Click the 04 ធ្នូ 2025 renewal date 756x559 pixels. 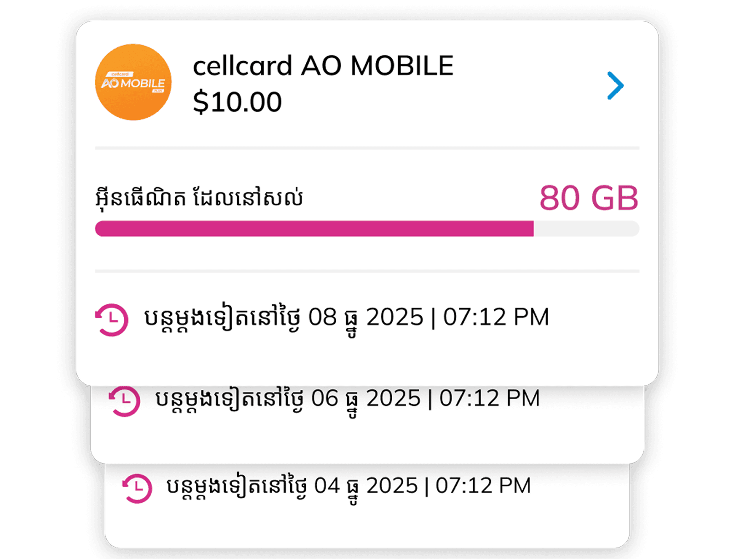[x=366, y=486]
